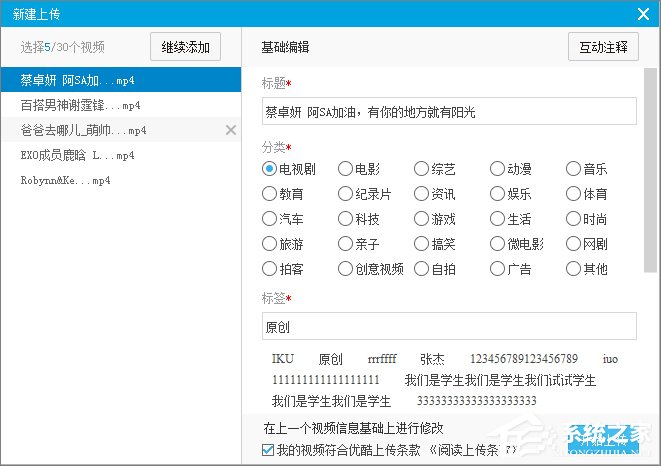The height and width of the screenshot is (466, 661).
Task: Choose the 纪录片 category radio button
Action: (x=345, y=194)
